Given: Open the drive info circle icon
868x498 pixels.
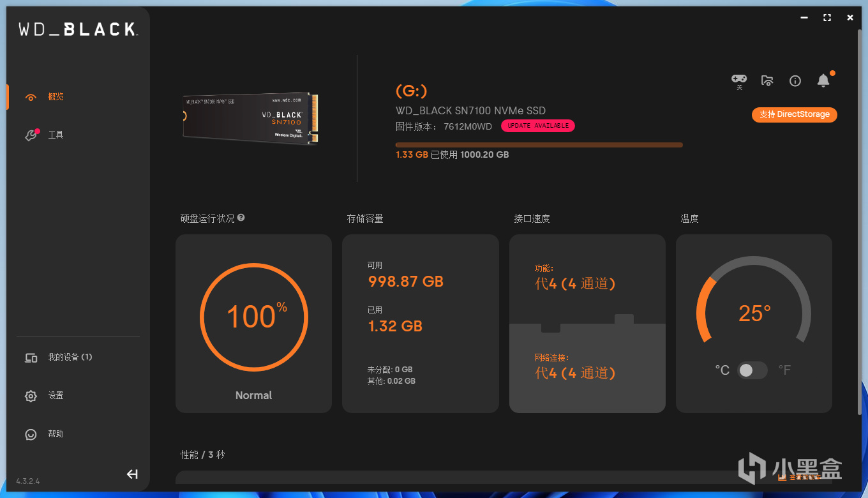Looking at the screenshot, I should 795,80.
